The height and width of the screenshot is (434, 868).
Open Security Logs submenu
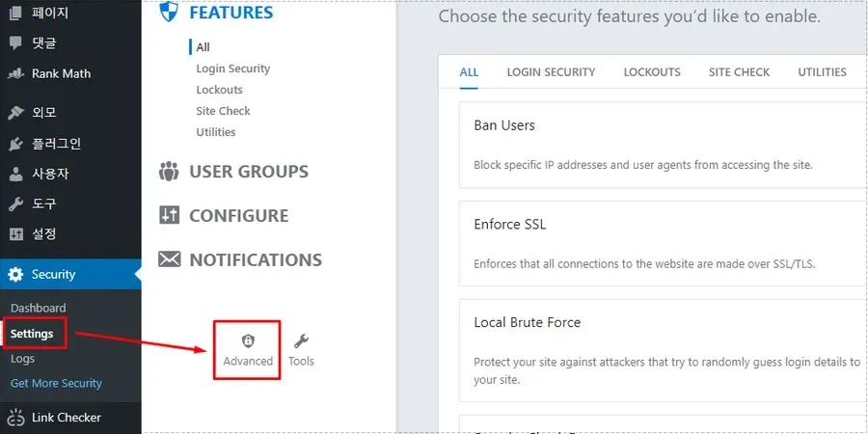tap(23, 359)
